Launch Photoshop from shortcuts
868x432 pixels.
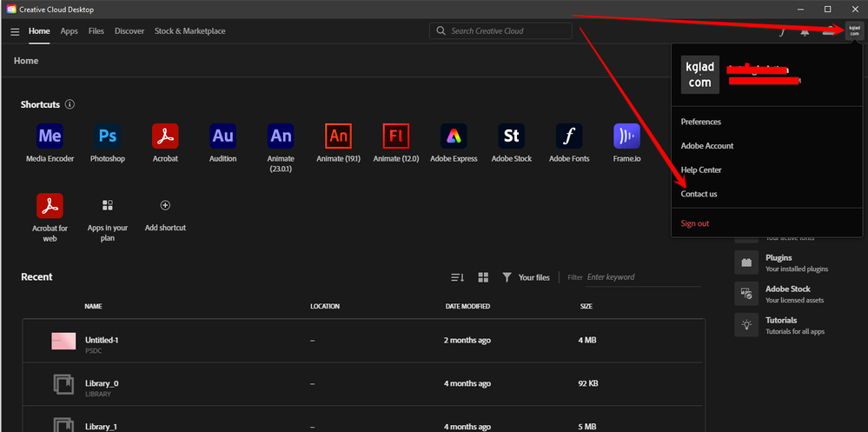coord(108,136)
